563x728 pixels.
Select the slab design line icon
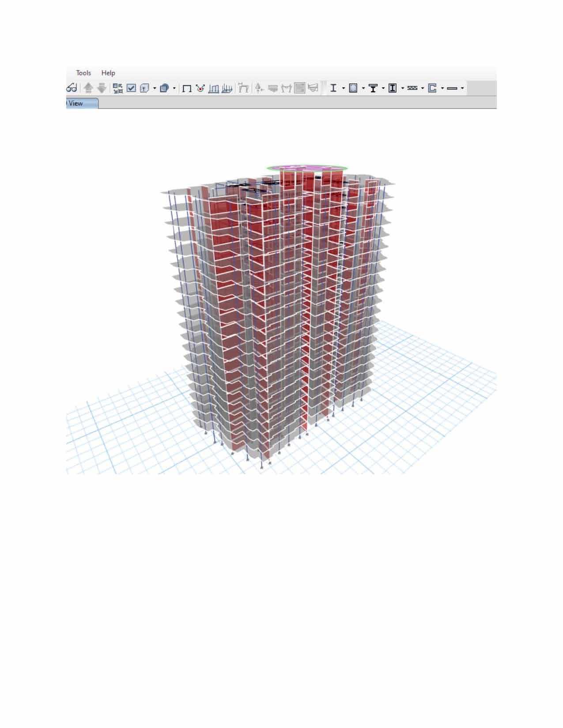[452, 88]
